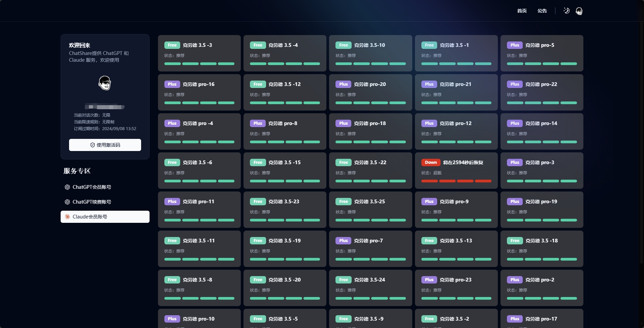
Task: Click Plus badge on 克劳德 pro-9
Action: [x=429, y=202]
